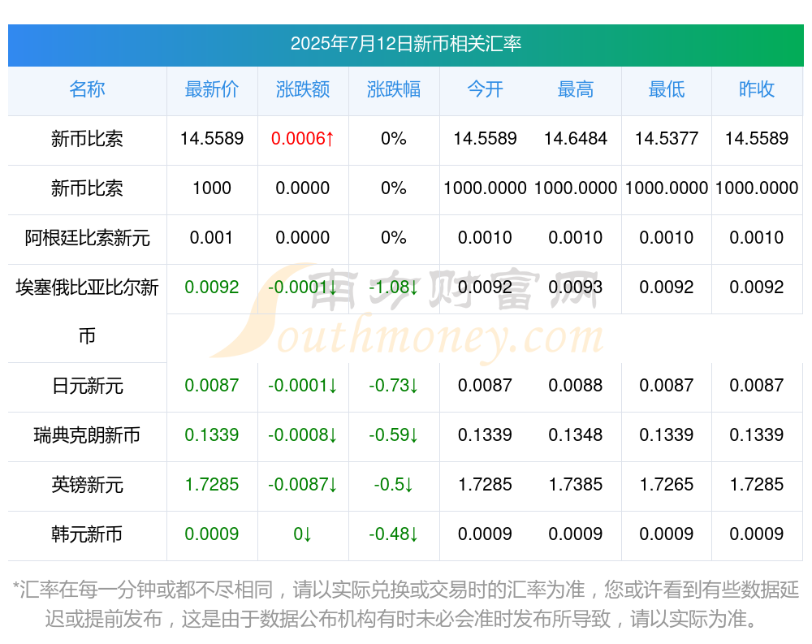This screenshot has width=812, height=644.
Task: Click the 1000 latest price cell
Action: pyautogui.click(x=212, y=188)
